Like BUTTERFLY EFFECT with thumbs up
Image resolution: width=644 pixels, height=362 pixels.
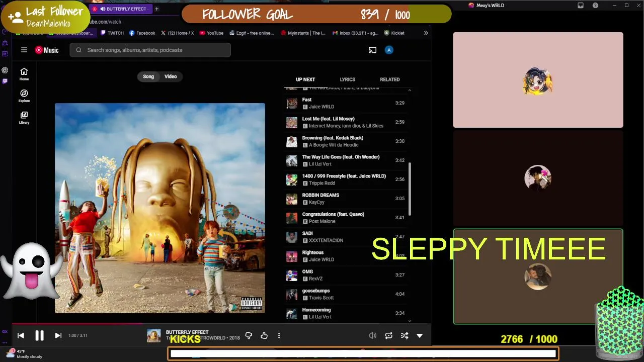coord(264,335)
